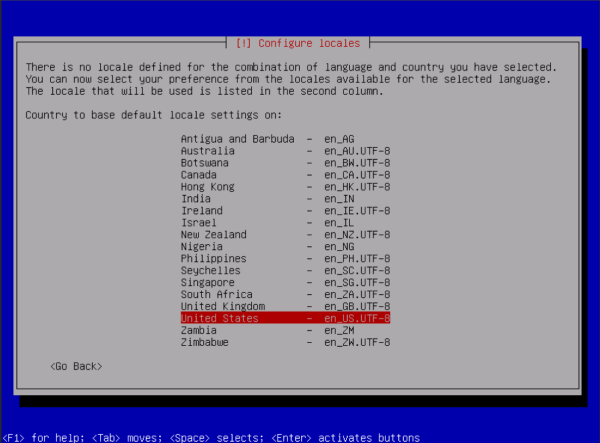Select the Hong Kong list entry
The image size is (600, 443).
(x=285, y=186)
